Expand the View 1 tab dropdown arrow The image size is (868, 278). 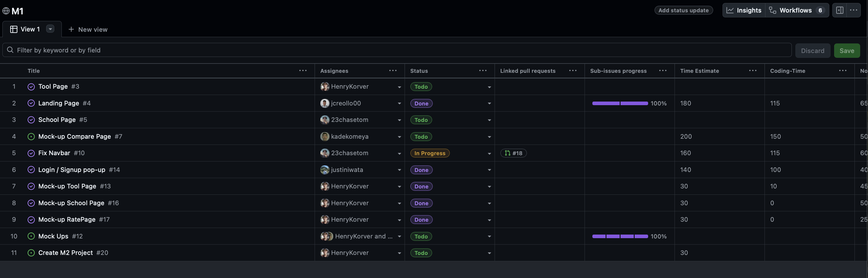[50, 29]
